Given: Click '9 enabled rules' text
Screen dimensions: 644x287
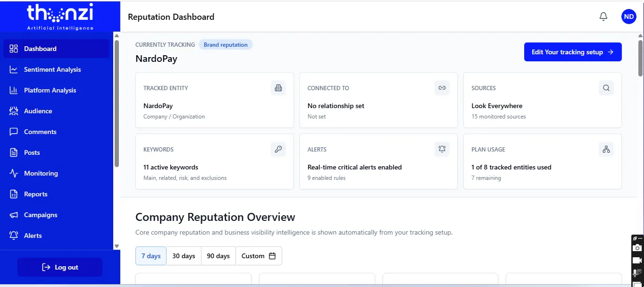Looking at the screenshot, I should (326, 178).
